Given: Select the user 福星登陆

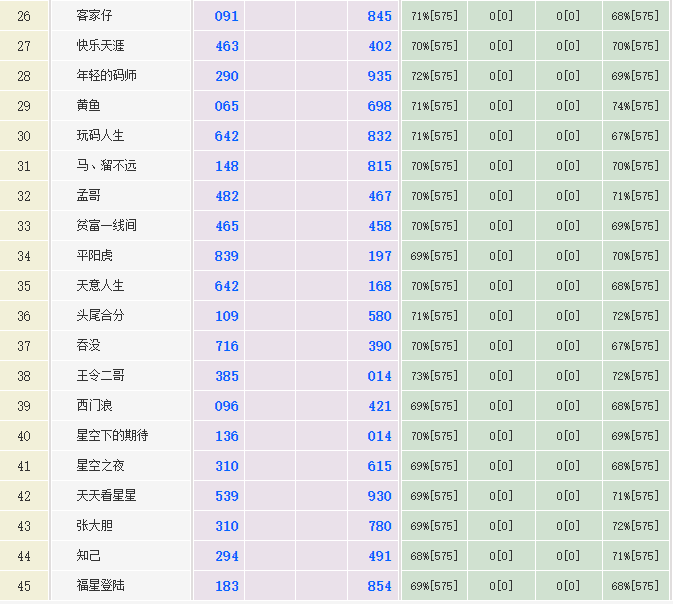Looking at the screenshot, I should tap(101, 586).
